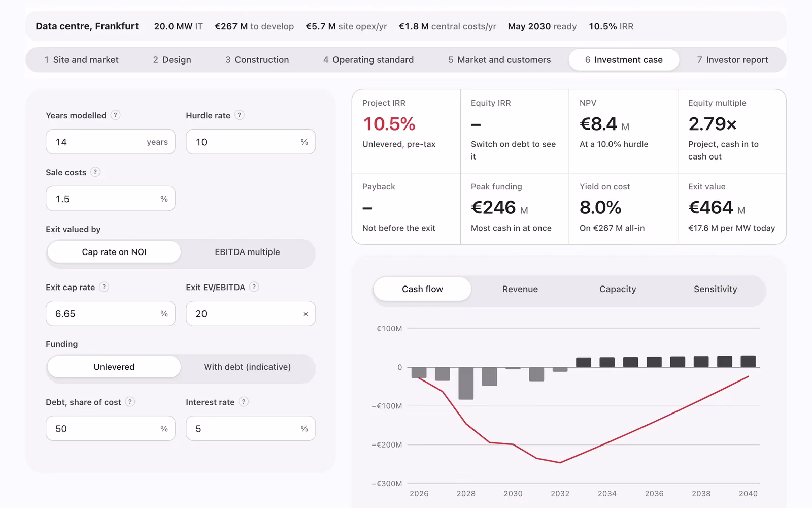Edit the Interest rate field

point(251,428)
